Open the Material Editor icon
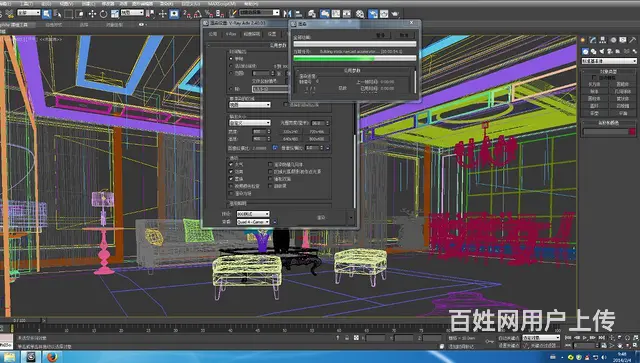Viewport: 640px width, 363px height. [360, 14]
